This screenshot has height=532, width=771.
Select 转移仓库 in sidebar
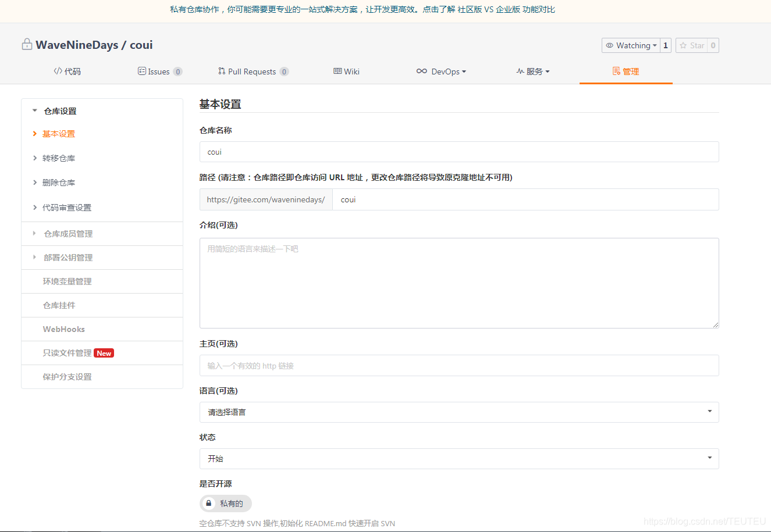[x=59, y=158]
